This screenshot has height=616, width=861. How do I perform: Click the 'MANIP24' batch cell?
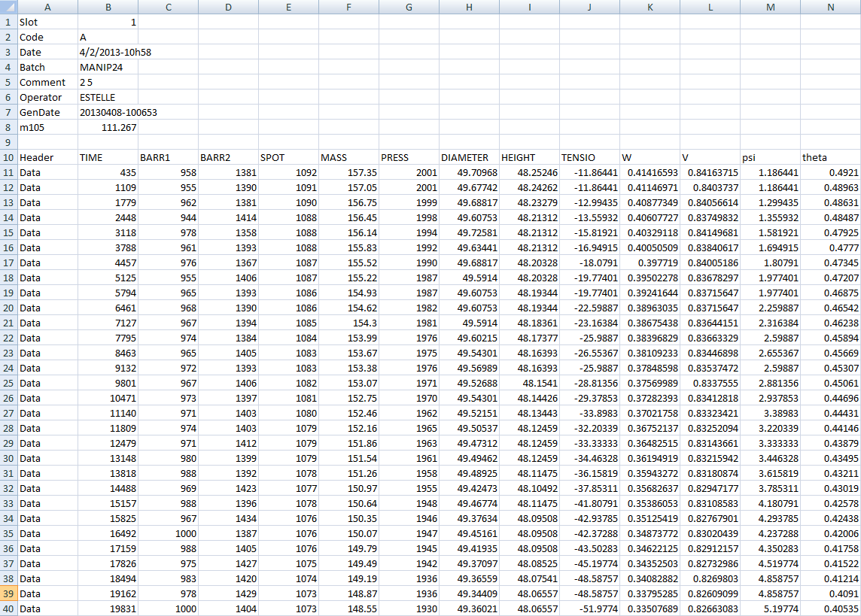pos(108,67)
